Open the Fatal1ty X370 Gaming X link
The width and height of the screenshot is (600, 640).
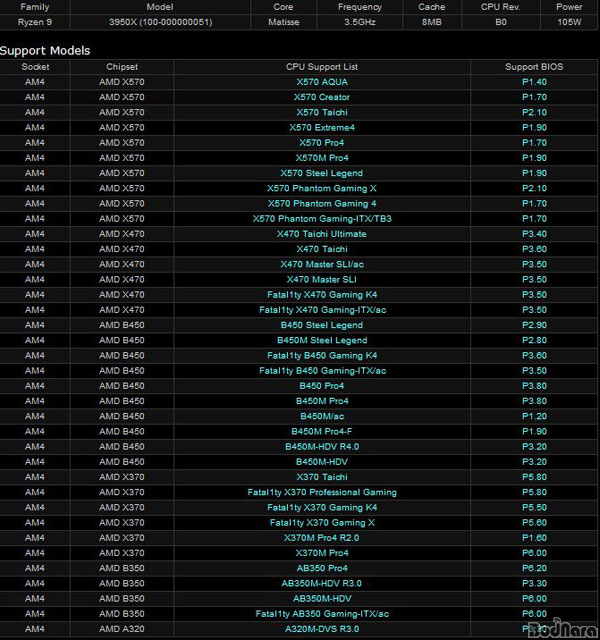322,522
